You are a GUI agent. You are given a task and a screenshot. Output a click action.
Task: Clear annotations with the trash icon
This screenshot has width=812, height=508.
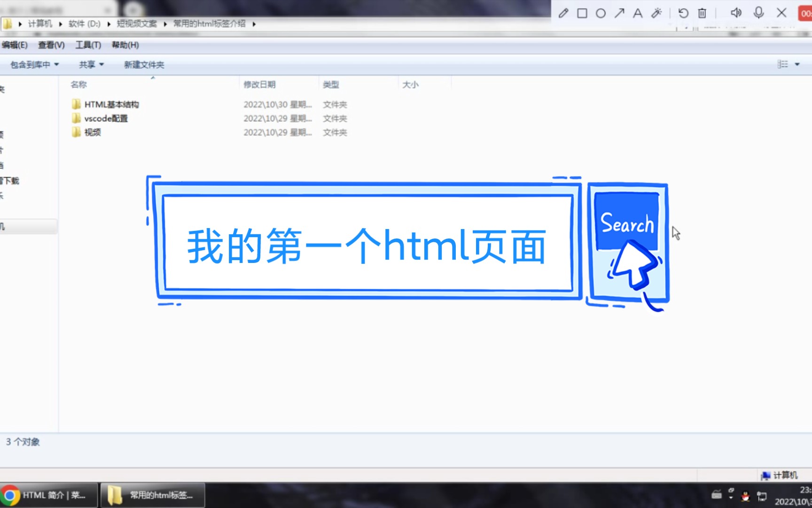(x=702, y=13)
